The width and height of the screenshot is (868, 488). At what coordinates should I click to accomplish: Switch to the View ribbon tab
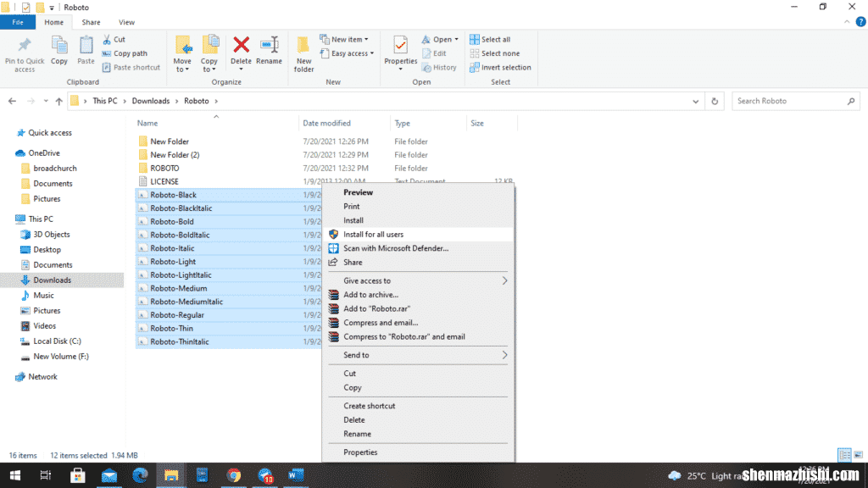pyautogui.click(x=126, y=22)
